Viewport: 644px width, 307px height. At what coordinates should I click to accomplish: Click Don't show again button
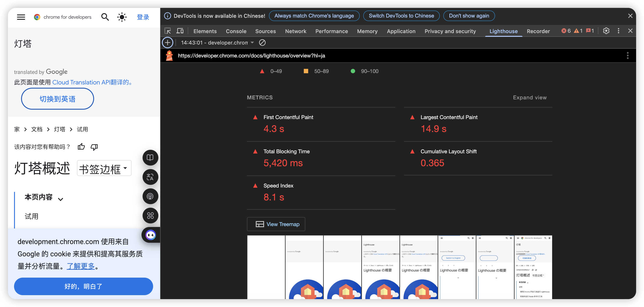[469, 16]
